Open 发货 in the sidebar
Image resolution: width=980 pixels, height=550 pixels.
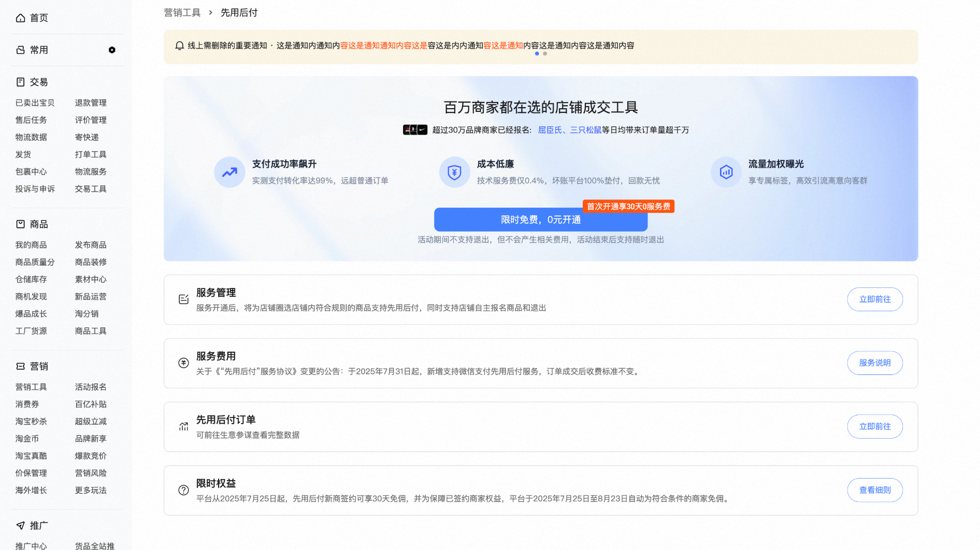click(x=23, y=154)
